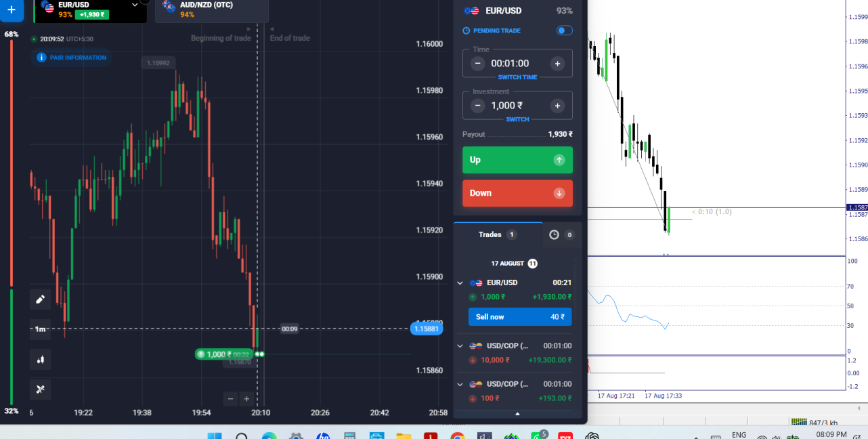Expand the USD/COP 100 ₹ trade chevron
868x439 pixels.
pos(460,384)
